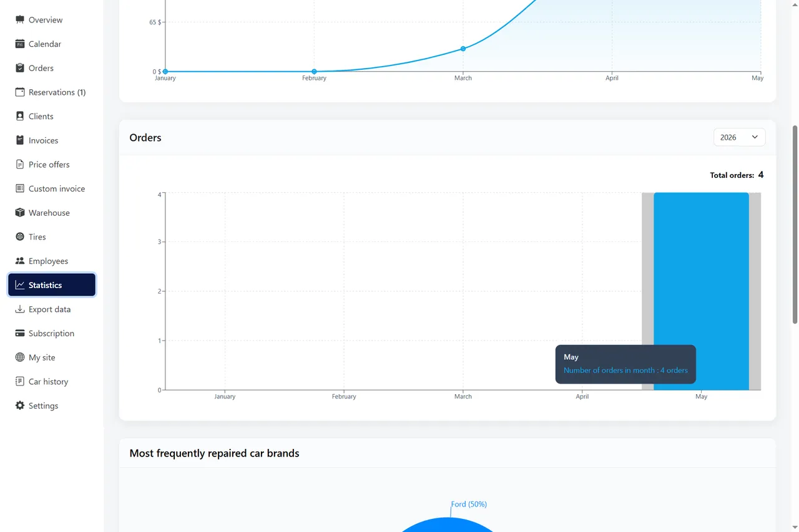Image resolution: width=799 pixels, height=532 pixels.
Task: Click the "Most frequently repaired car brands" heading
Action: (214, 453)
